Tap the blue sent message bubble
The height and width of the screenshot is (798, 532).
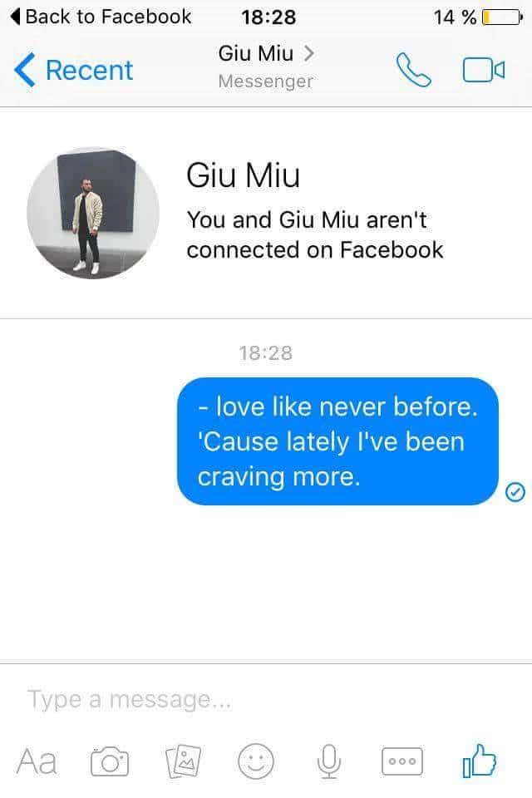(x=337, y=441)
